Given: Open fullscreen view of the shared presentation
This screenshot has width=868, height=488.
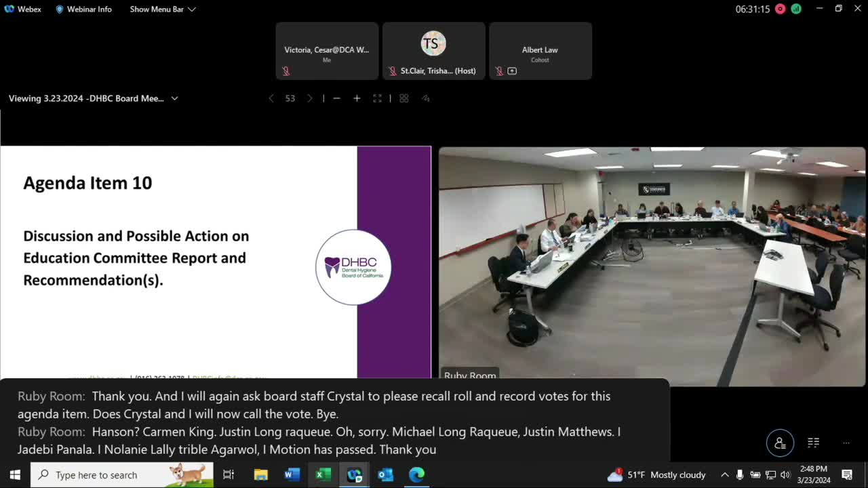Looking at the screenshot, I should pyautogui.click(x=377, y=98).
